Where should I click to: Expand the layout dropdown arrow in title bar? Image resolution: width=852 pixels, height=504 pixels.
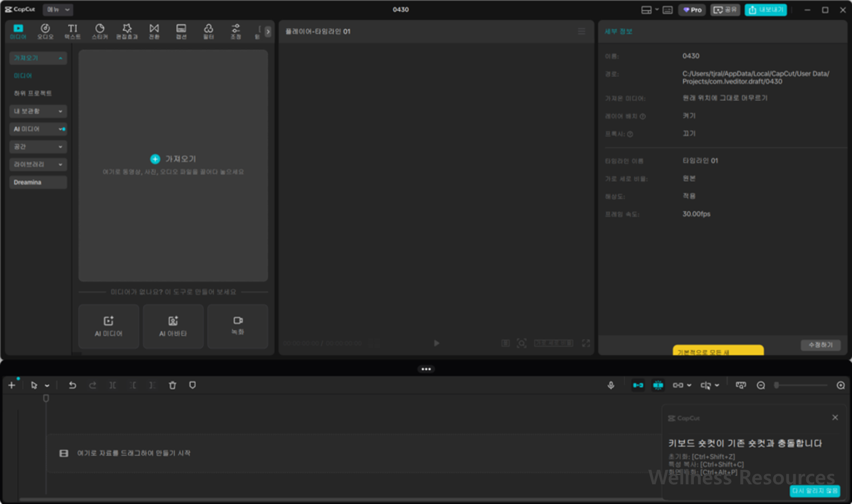point(657,10)
